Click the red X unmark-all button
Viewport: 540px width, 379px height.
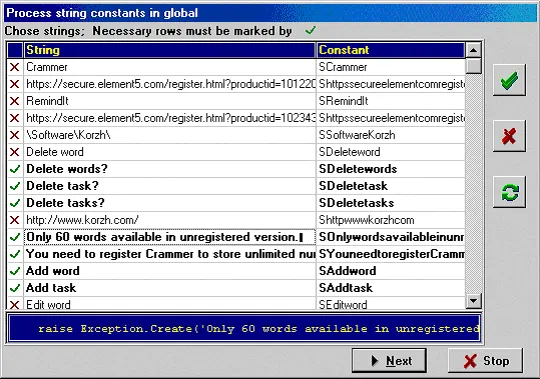click(x=509, y=136)
